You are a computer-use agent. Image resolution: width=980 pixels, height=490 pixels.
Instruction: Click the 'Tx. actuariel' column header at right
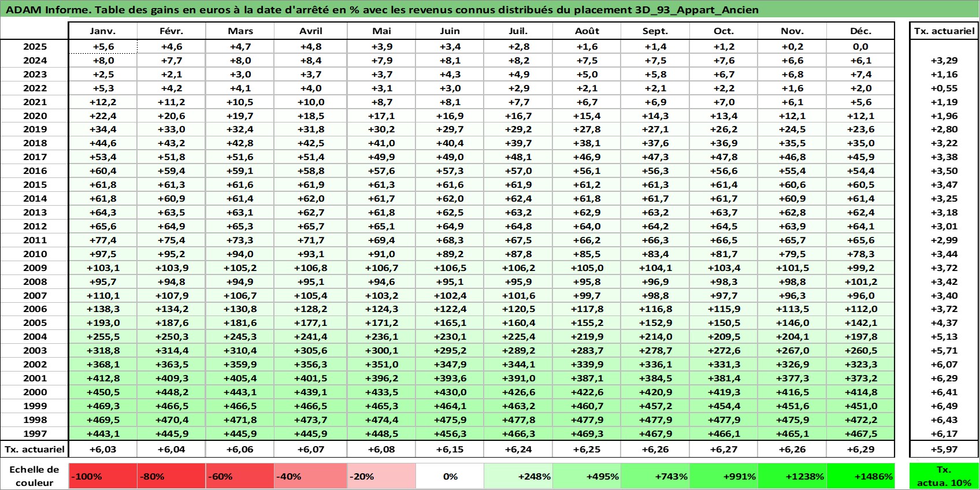[944, 31]
